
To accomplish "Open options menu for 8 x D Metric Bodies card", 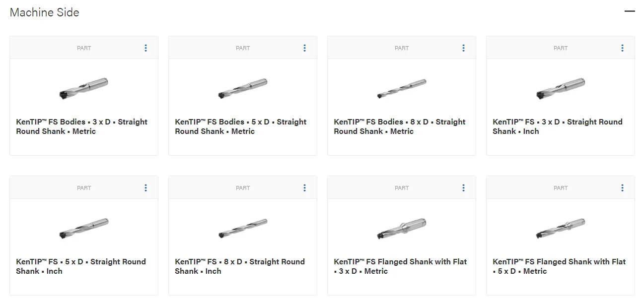I will click(x=463, y=48).
